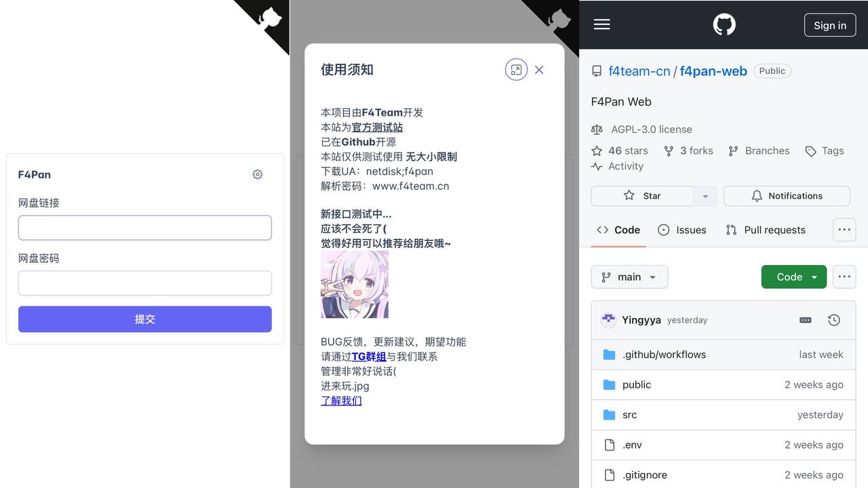Click the GitHub logo in header
868x488 pixels.
click(x=724, y=24)
